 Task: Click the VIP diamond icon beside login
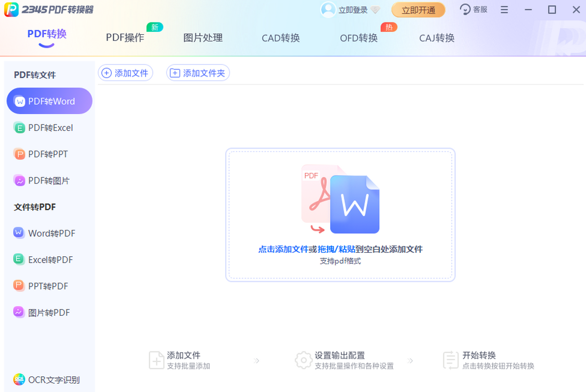point(375,10)
